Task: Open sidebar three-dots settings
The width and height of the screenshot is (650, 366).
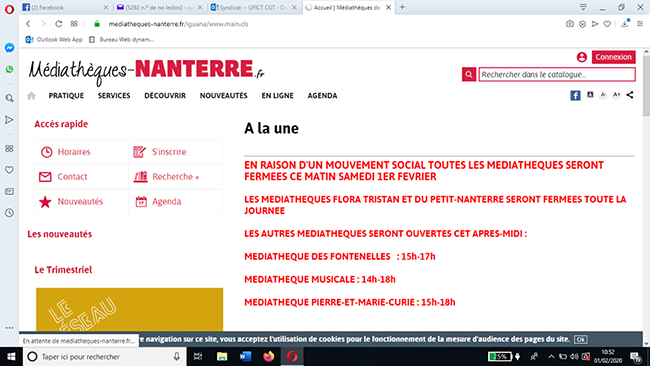Action: click(x=9, y=327)
